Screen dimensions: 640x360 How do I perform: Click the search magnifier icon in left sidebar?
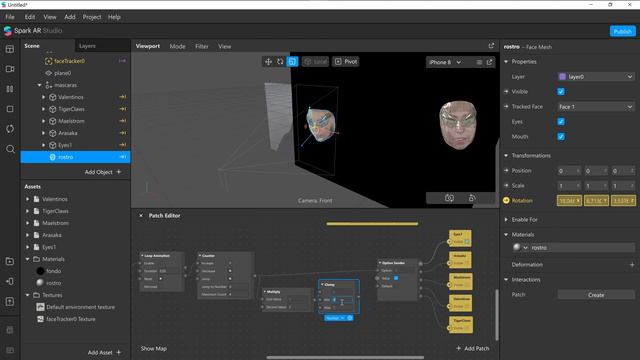10,149
